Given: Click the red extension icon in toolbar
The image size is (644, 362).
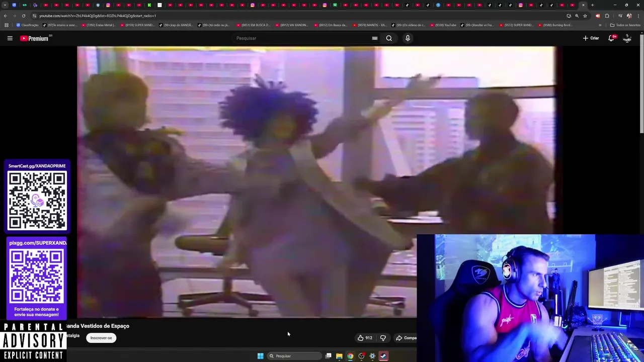Looking at the screenshot, I should [598, 16].
